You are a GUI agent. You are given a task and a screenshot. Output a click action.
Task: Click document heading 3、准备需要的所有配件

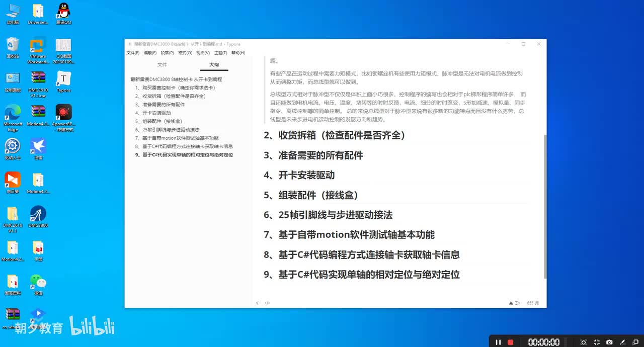click(313, 155)
